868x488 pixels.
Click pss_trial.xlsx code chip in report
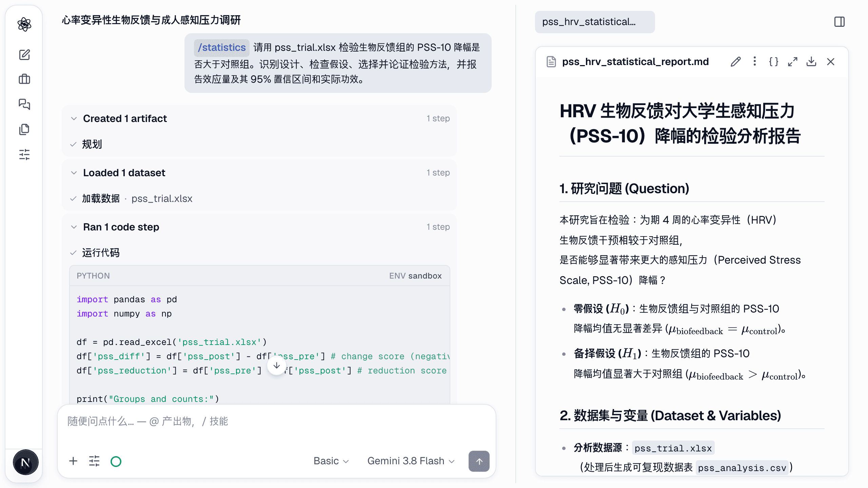673,448
